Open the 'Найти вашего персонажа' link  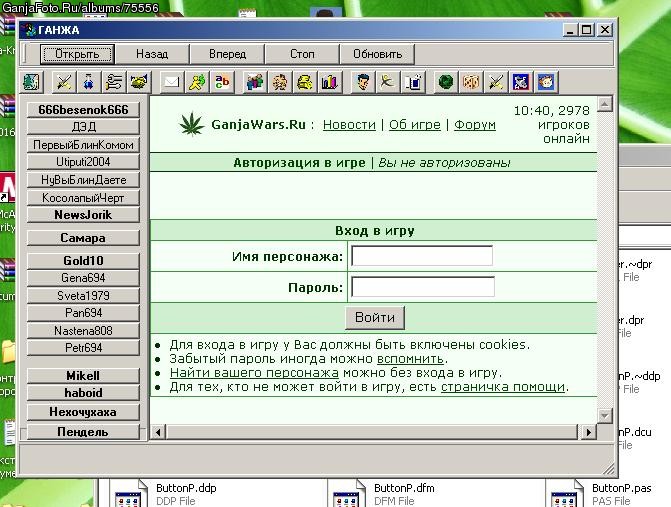coord(254,373)
